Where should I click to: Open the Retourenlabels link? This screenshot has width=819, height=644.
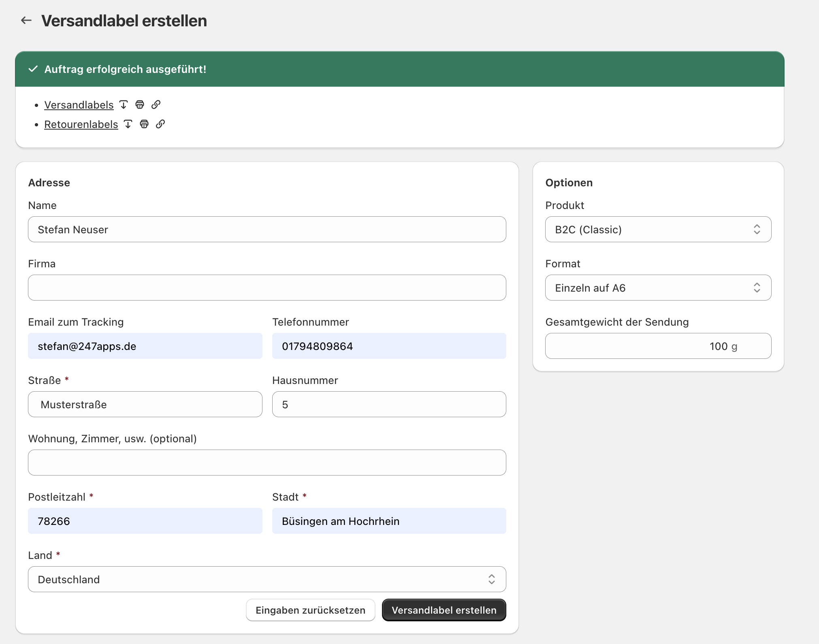(81, 124)
